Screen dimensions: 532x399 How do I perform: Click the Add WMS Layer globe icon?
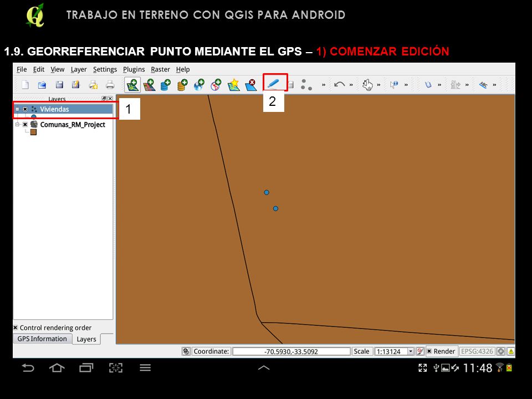point(199,84)
